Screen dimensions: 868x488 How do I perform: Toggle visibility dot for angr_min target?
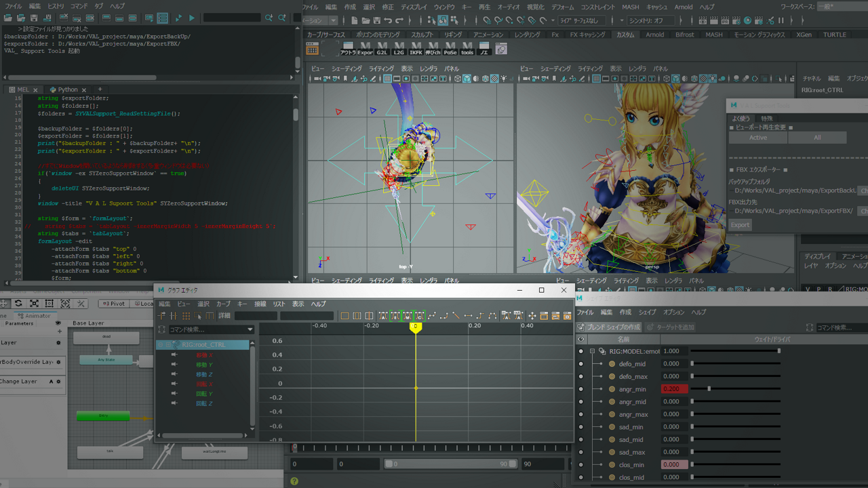pos(580,389)
